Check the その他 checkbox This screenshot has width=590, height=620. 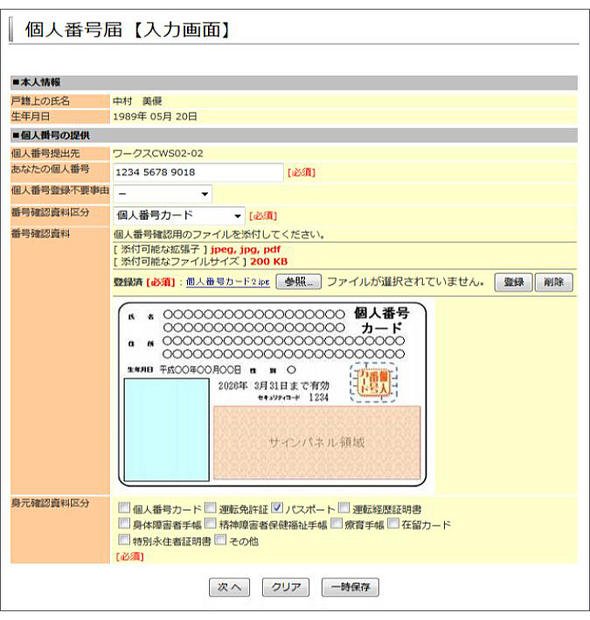point(220,539)
